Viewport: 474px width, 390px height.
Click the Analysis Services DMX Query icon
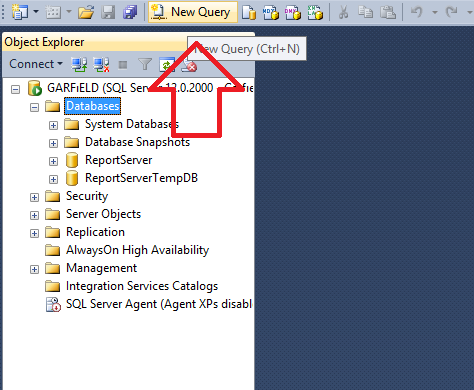[293, 12]
